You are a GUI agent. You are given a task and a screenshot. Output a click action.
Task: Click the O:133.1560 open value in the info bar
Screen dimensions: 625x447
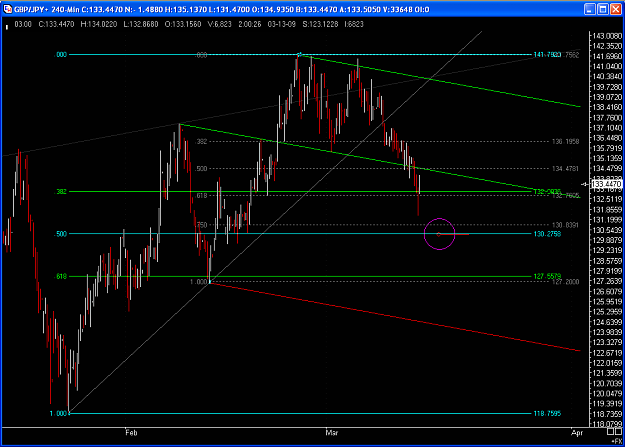[x=183, y=24]
